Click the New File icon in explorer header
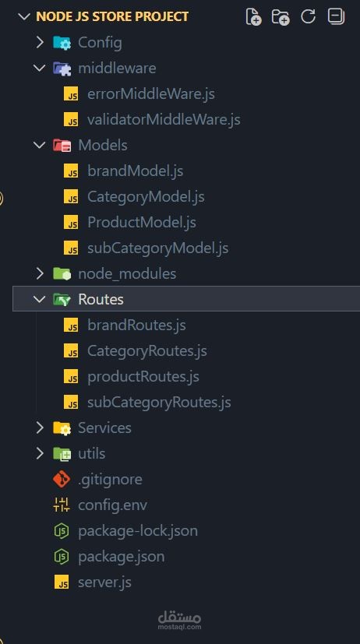This screenshot has height=644, width=360. [x=253, y=17]
